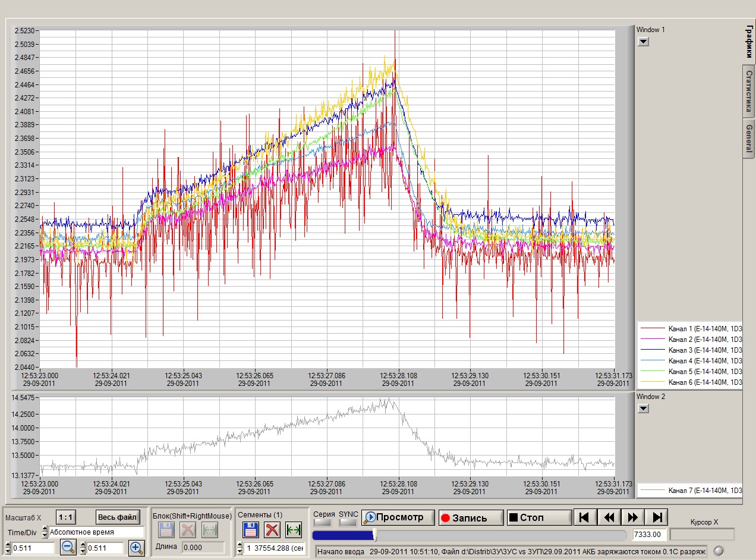This screenshot has height=559, width=756.
Task: Switch to the Статистика tab
Action: click(749, 92)
